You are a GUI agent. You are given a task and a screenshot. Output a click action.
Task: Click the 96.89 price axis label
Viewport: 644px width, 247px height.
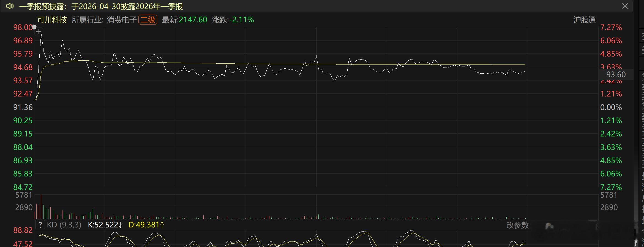[x=23, y=41]
